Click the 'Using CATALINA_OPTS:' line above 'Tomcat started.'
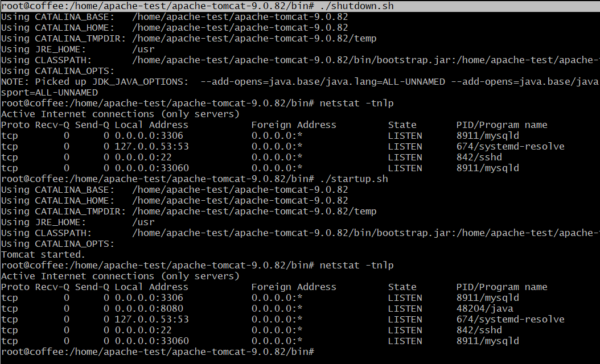600x364 pixels. tap(58, 243)
